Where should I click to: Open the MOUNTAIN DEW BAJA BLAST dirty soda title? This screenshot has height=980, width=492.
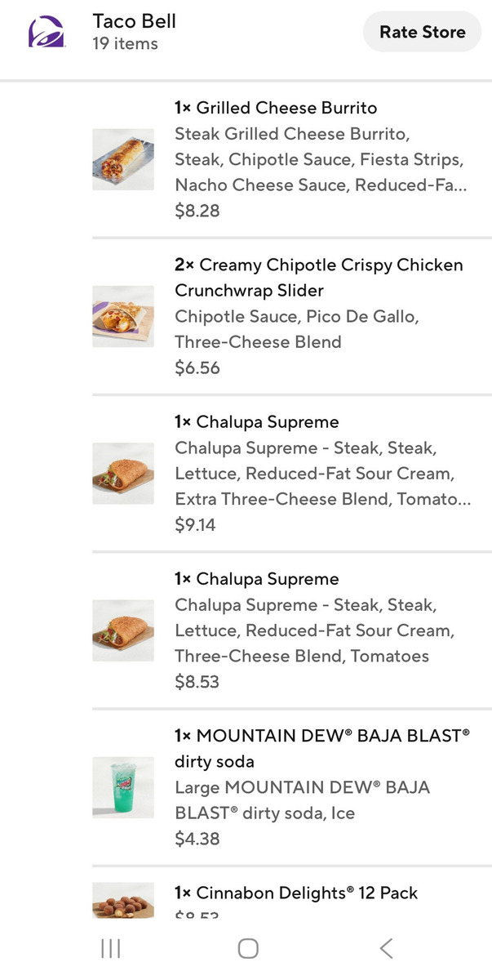[x=321, y=748]
